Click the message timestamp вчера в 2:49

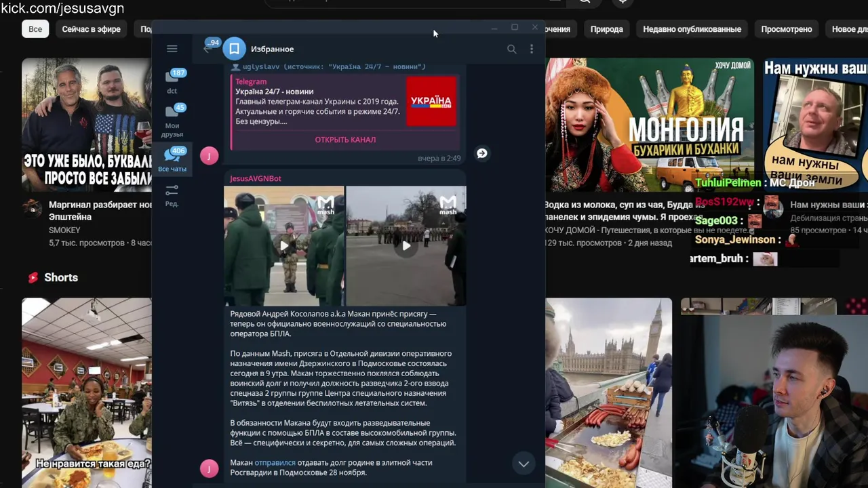pyautogui.click(x=439, y=158)
